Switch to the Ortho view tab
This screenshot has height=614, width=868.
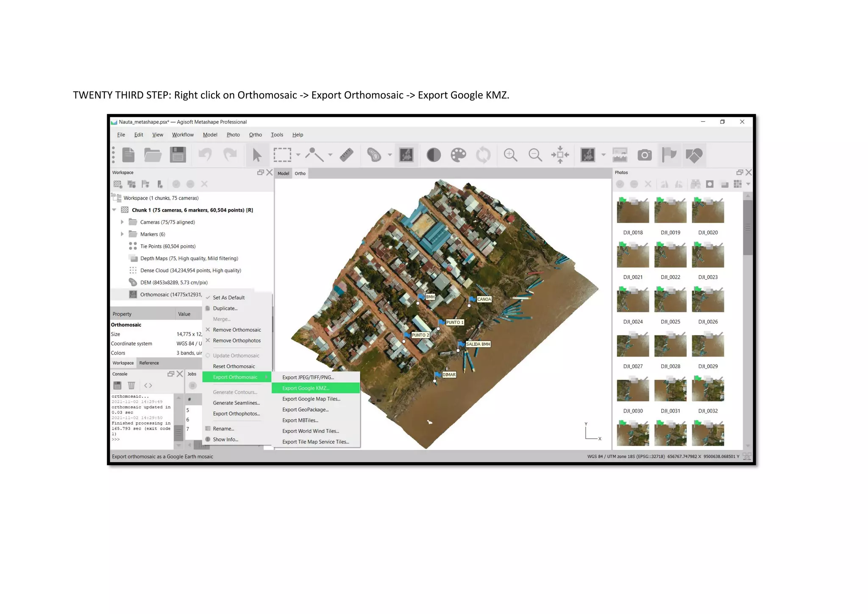pos(300,173)
